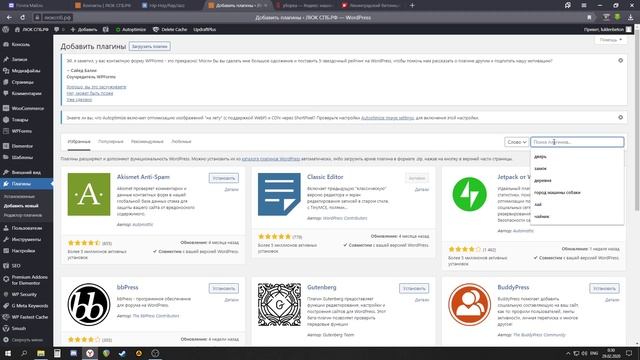Install the Akismet Anti-Spam plugin
Image resolution: width=640 pixels, height=360 pixels.
pos(224,178)
